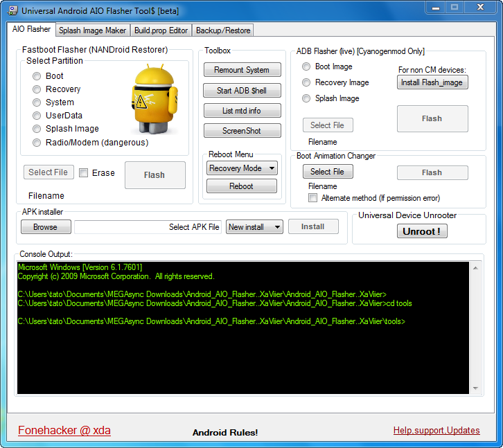Open the Fonehacker @ xda link
Viewport: 503px width, 448px height.
(64, 430)
